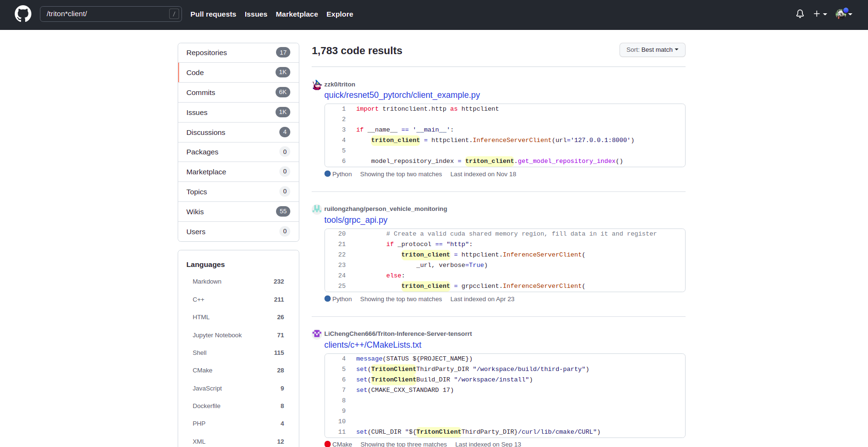Screen dimensions: 868x447
Task: Click the slash shortcut key icon in search
Action: coord(174,14)
